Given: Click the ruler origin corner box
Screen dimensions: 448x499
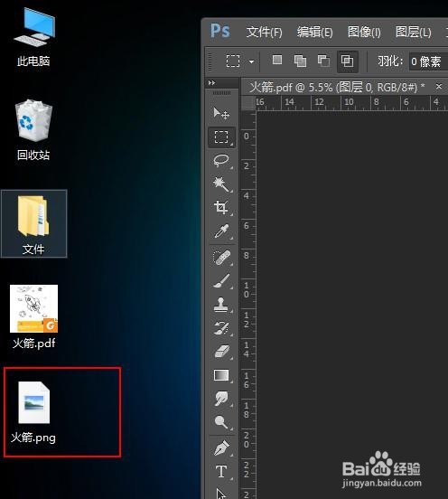Looking at the screenshot, I should click(x=248, y=102).
